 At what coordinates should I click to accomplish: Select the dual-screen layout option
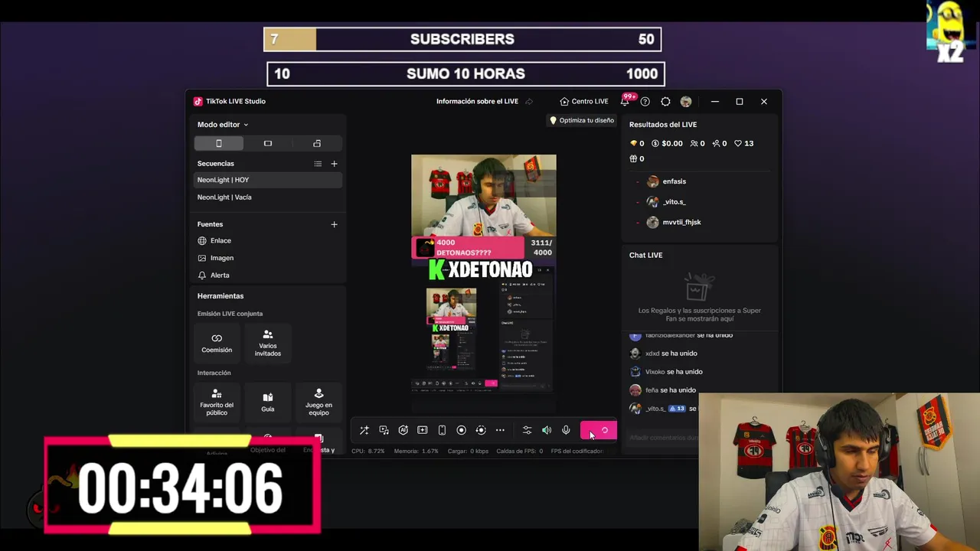(x=317, y=143)
